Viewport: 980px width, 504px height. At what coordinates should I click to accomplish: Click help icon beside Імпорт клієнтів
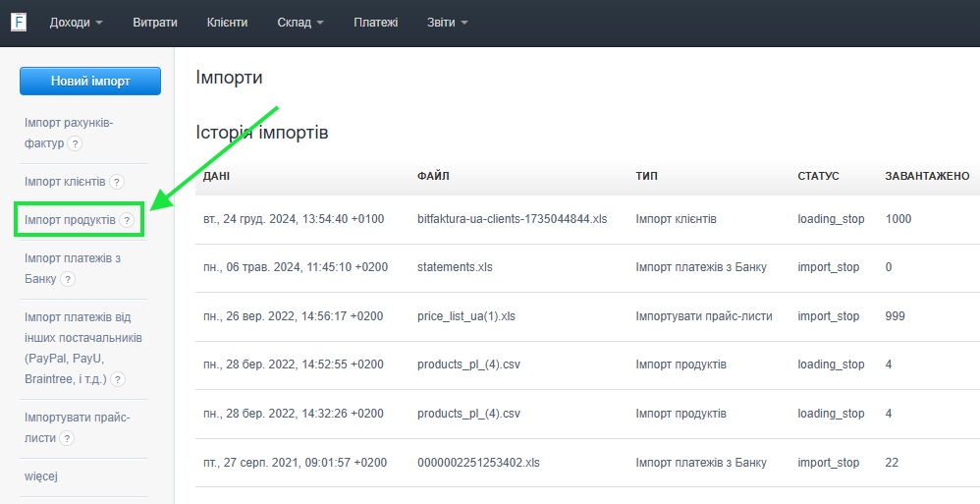[117, 182]
